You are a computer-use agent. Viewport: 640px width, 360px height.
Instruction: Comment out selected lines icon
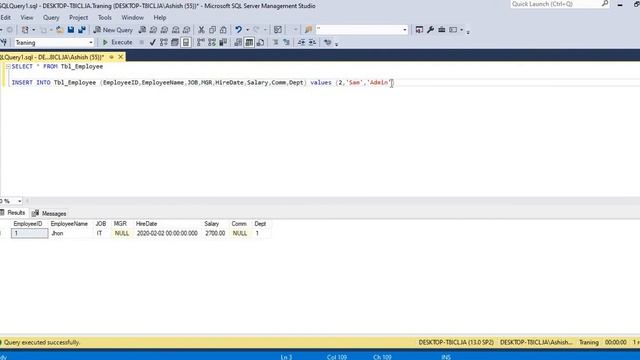[x=276, y=42]
